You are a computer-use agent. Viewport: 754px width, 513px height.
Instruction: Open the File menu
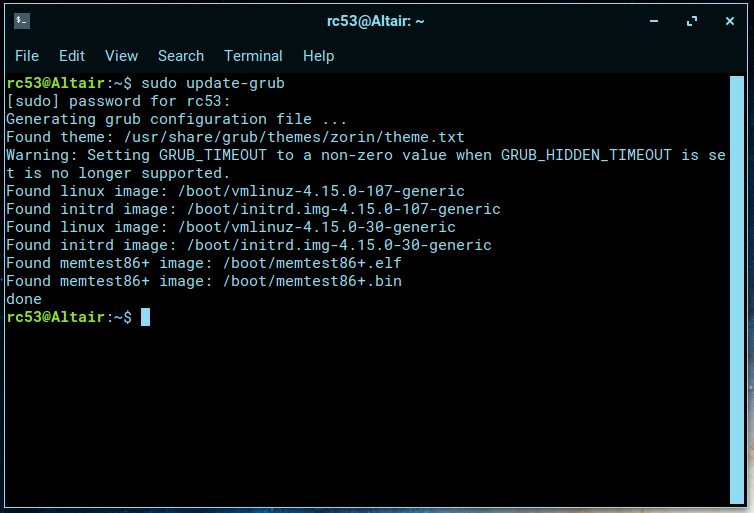click(27, 56)
